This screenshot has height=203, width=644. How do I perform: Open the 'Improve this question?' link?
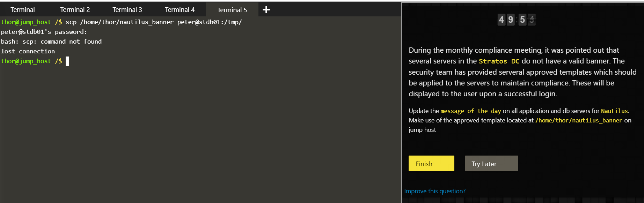[x=435, y=191]
